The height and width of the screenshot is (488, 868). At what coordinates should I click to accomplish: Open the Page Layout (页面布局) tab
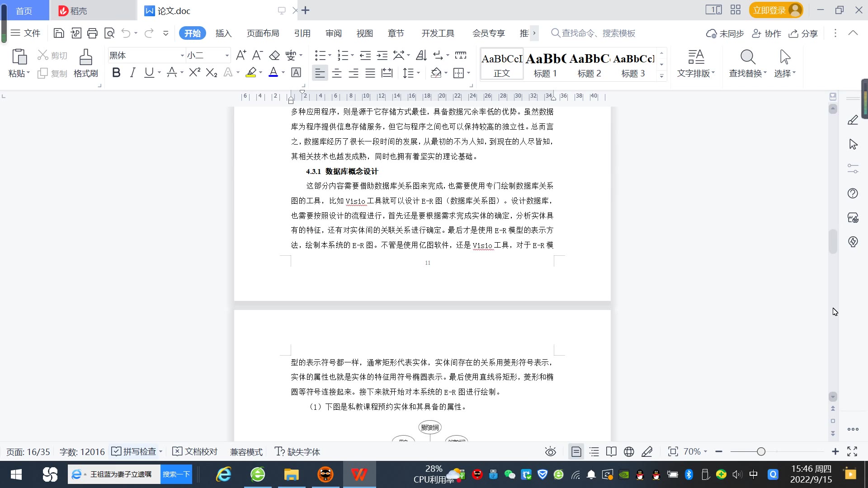point(263,33)
